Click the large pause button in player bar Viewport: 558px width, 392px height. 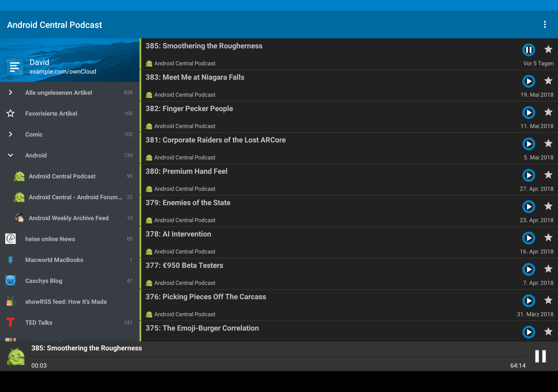pyautogui.click(x=540, y=356)
